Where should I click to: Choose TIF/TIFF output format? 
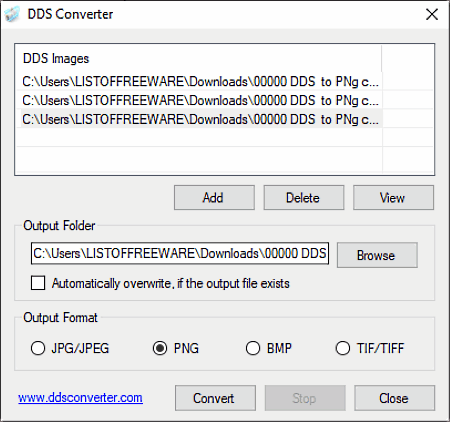[x=343, y=348]
